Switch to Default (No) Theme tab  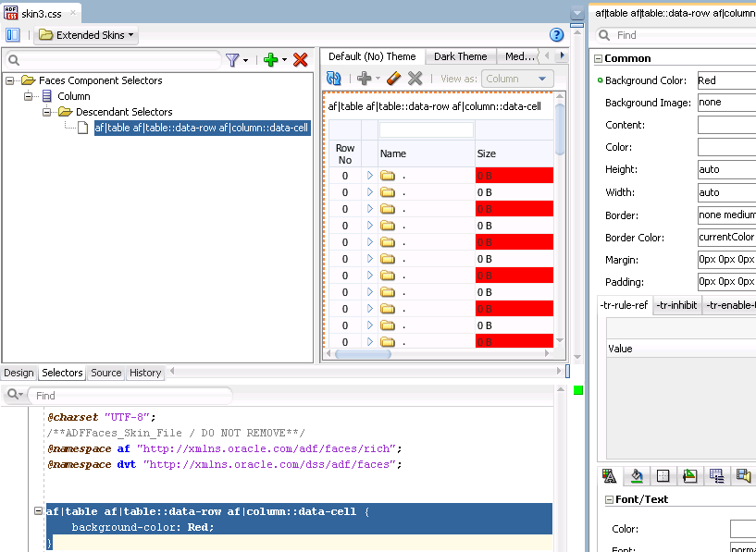click(372, 56)
